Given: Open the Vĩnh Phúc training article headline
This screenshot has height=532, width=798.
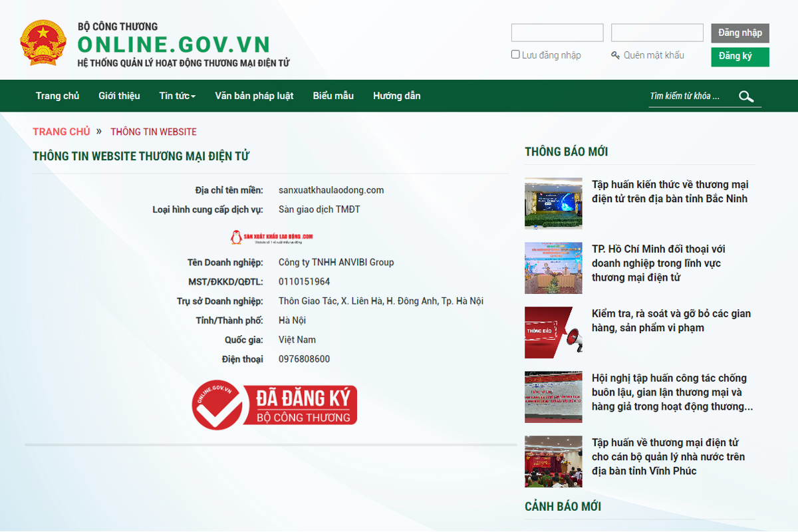Looking at the screenshot, I should coord(668,457).
